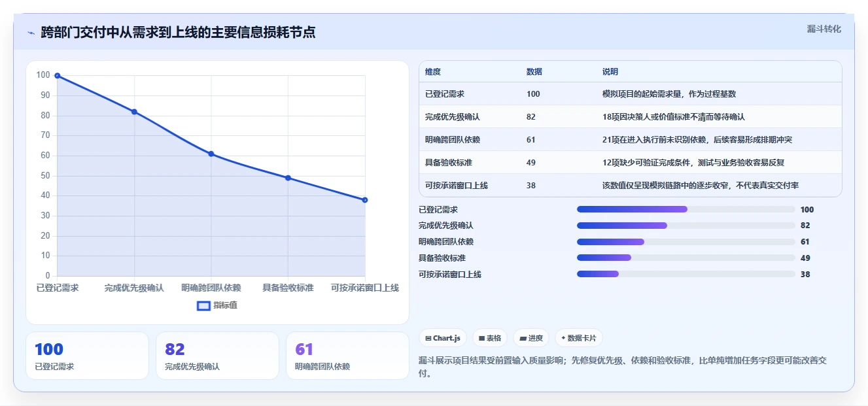The image size is (868, 406).
Task: Click the 61 明确跨团队依赖 data card
Action: [347, 356]
